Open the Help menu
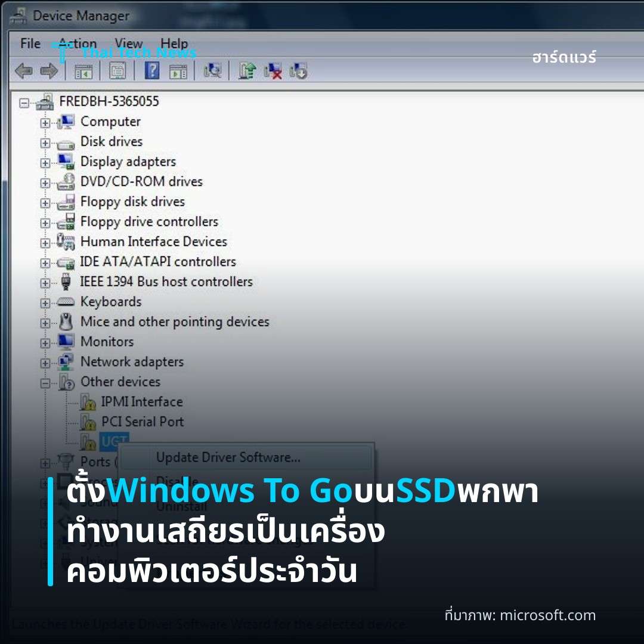The image size is (644, 644). tap(174, 43)
